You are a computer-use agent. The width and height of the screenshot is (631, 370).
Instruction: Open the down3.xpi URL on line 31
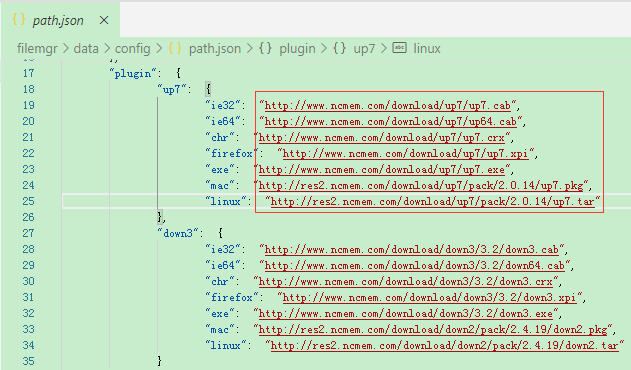(x=429, y=298)
